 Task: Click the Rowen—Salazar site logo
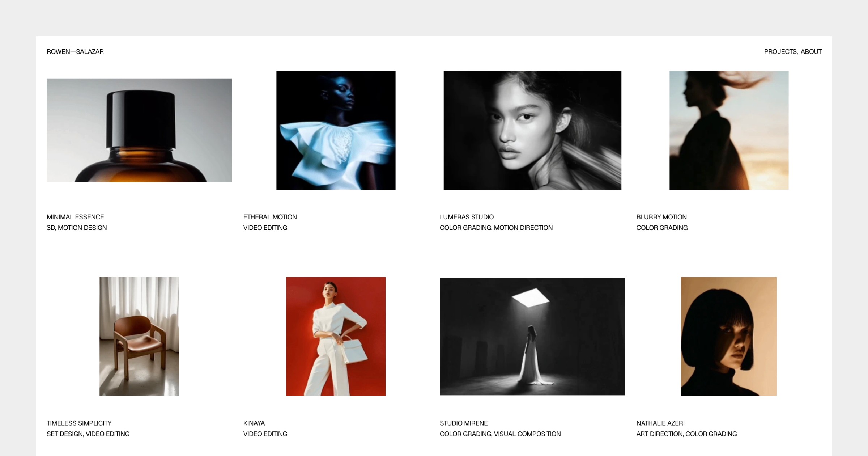coord(75,52)
